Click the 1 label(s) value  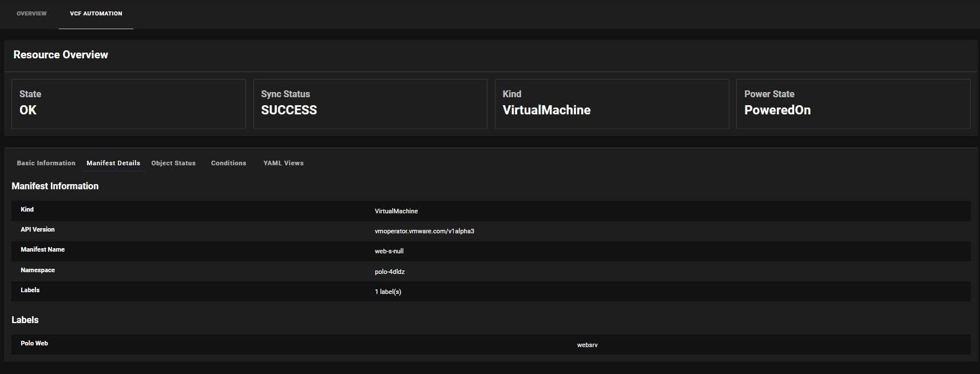[388, 292]
